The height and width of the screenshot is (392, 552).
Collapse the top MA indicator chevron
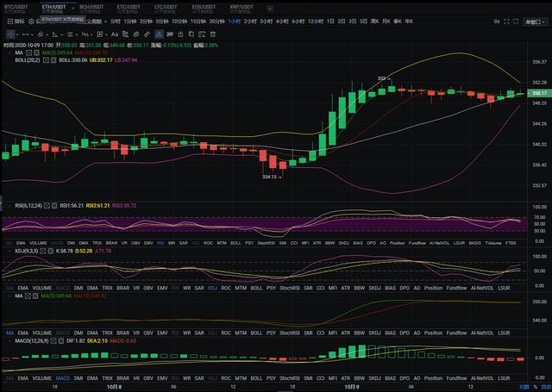[9, 53]
